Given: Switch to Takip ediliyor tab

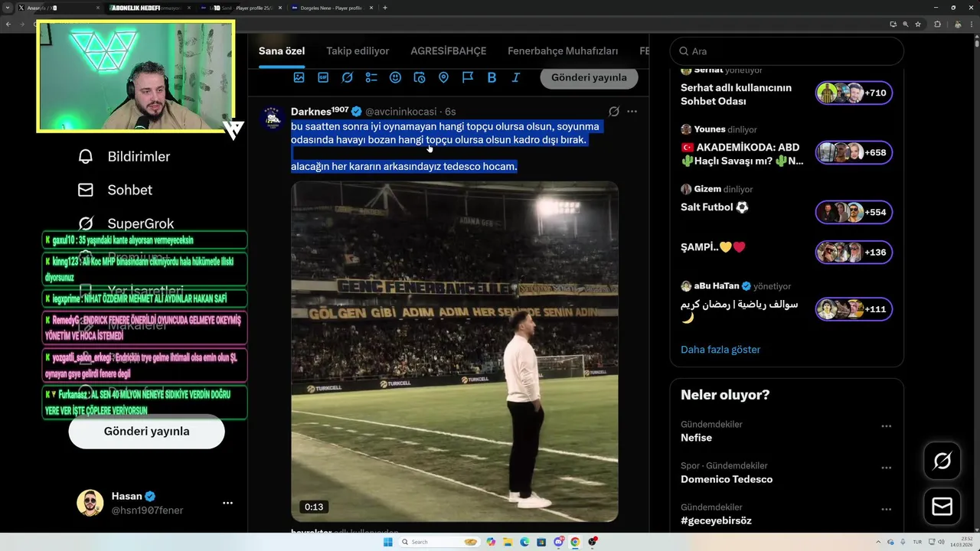Looking at the screenshot, I should (x=358, y=51).
